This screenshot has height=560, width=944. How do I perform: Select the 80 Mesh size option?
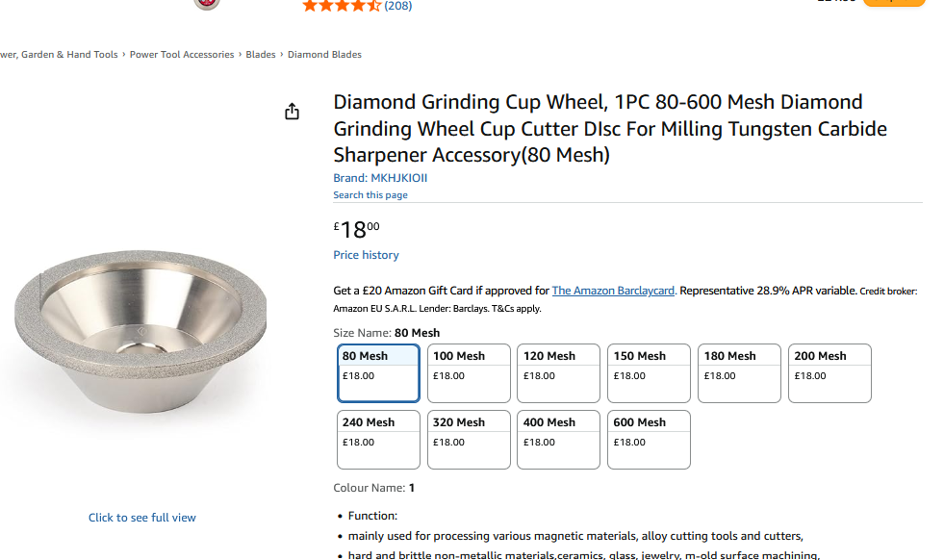coord(378,372)
